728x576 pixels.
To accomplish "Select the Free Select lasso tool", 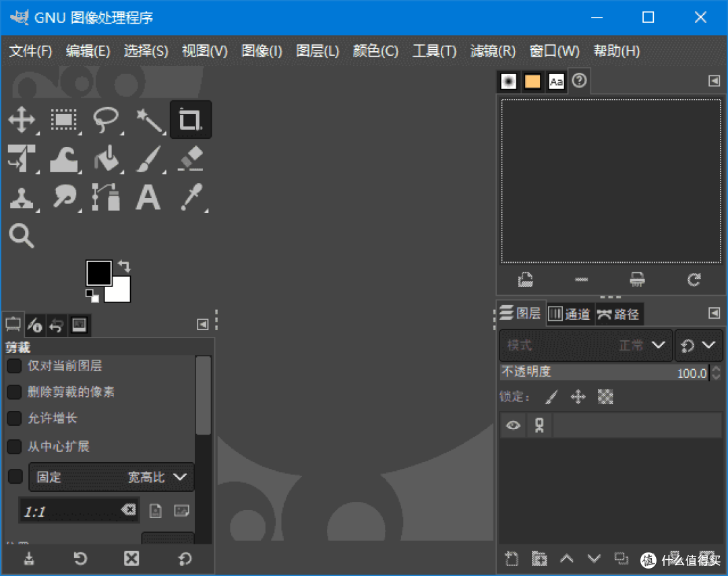I will point(106,120).
